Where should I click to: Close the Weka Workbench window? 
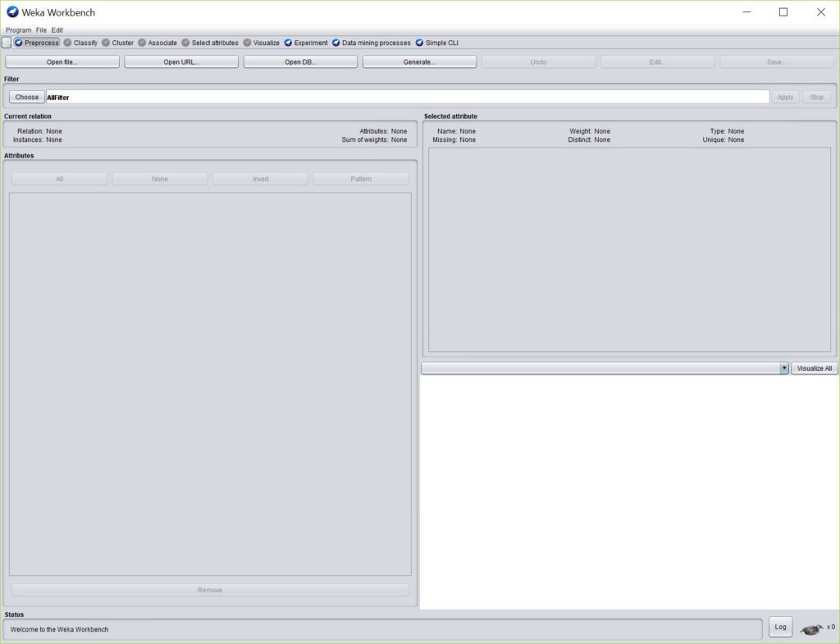click(820, 11)
